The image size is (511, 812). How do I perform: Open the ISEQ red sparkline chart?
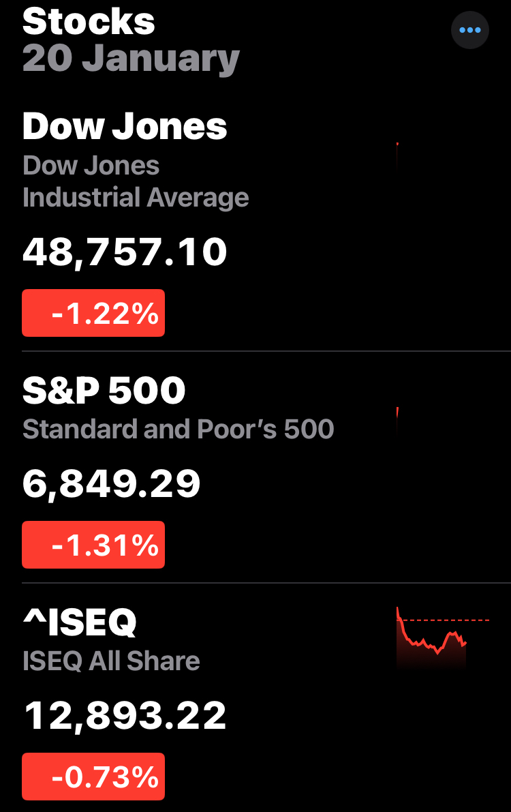[x=431, y=641]
